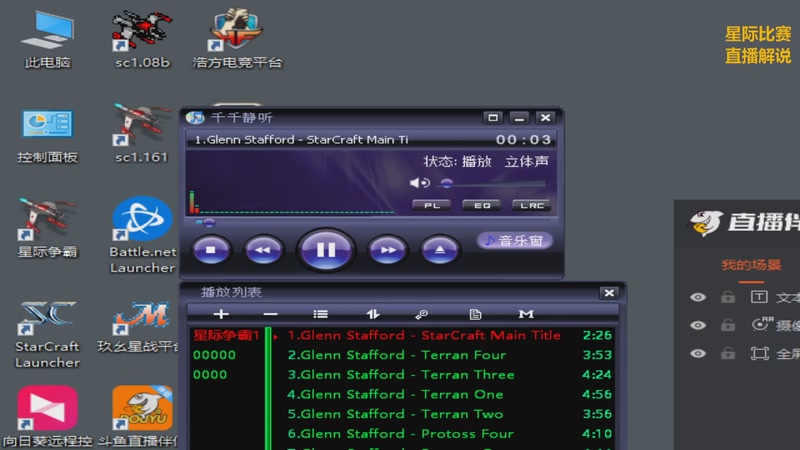Toggle lock on the 摄像头 source row
Screen dimensions: 800x450
pos(728,324)
